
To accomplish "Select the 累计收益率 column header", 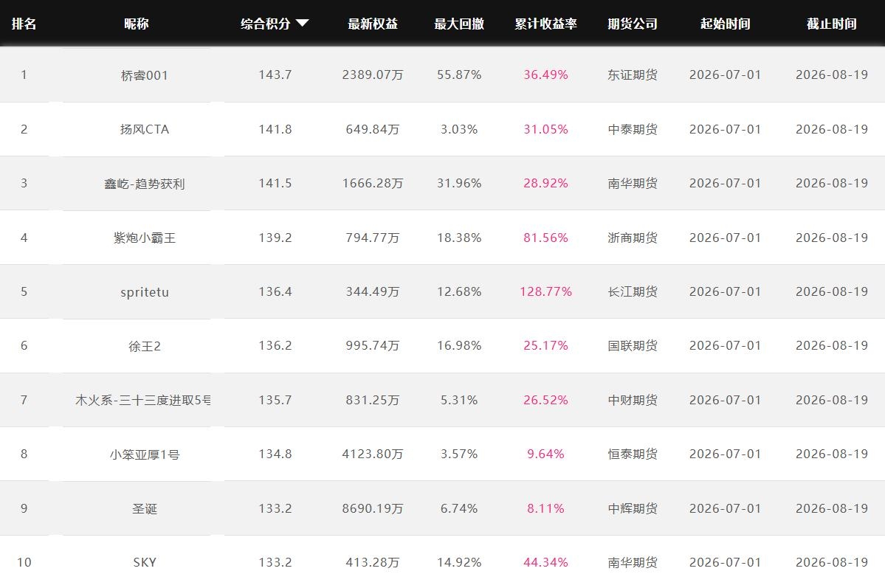I will 545,24.
